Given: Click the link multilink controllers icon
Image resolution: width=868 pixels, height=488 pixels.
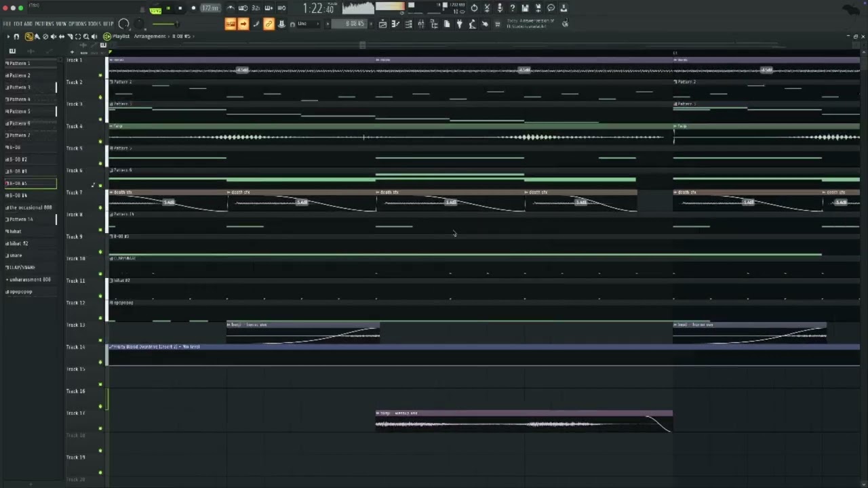Looking at the screenshot, I should [269, 24].
